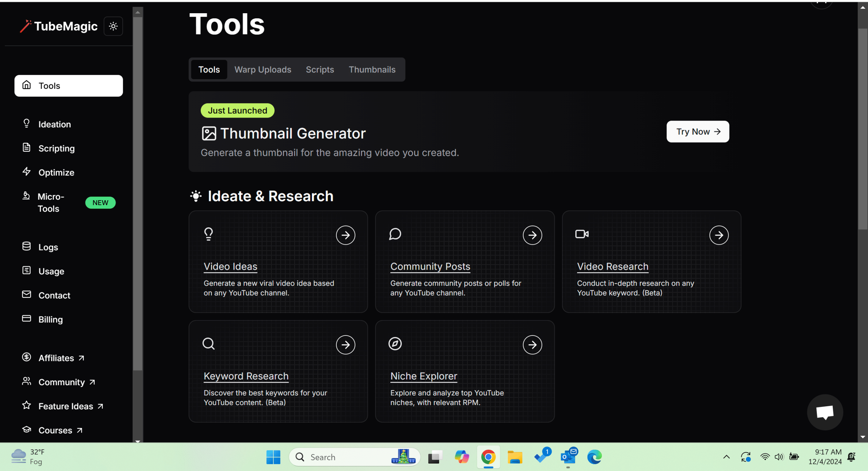Open the Keyword Research link

click(246, 376)
